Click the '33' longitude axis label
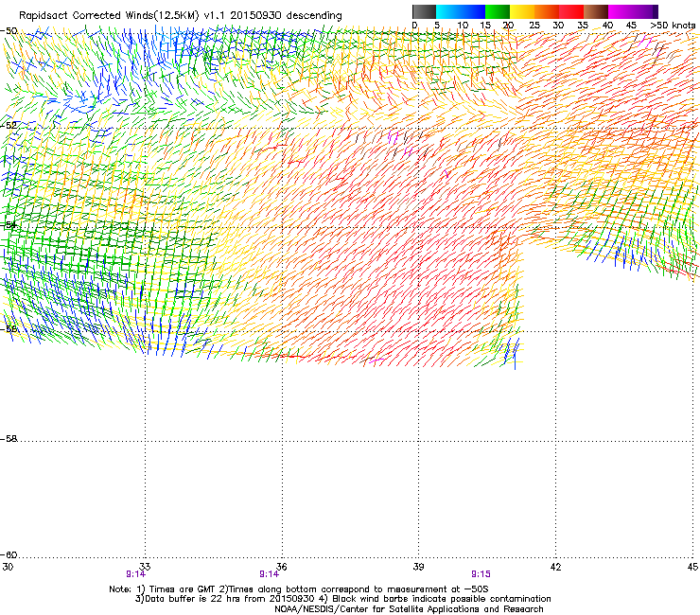Screen dimensions: 700x615 click(145, 567)
